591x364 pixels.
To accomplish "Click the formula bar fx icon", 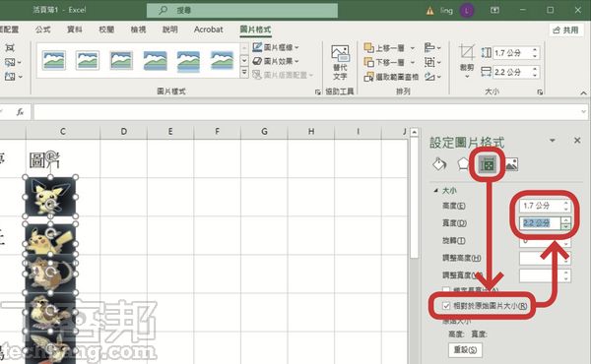I will (x=20, y=112).
